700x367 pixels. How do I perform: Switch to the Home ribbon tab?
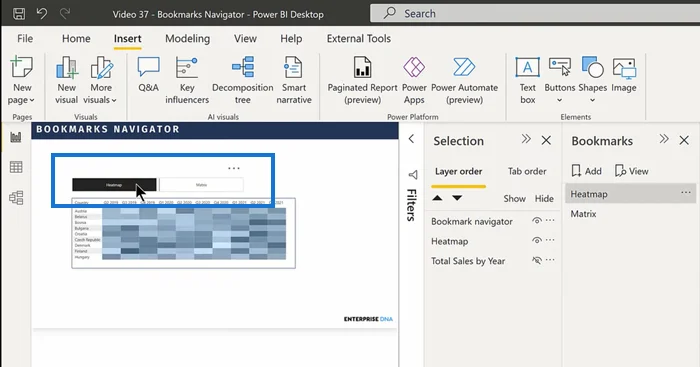click(x=76, y=38)
